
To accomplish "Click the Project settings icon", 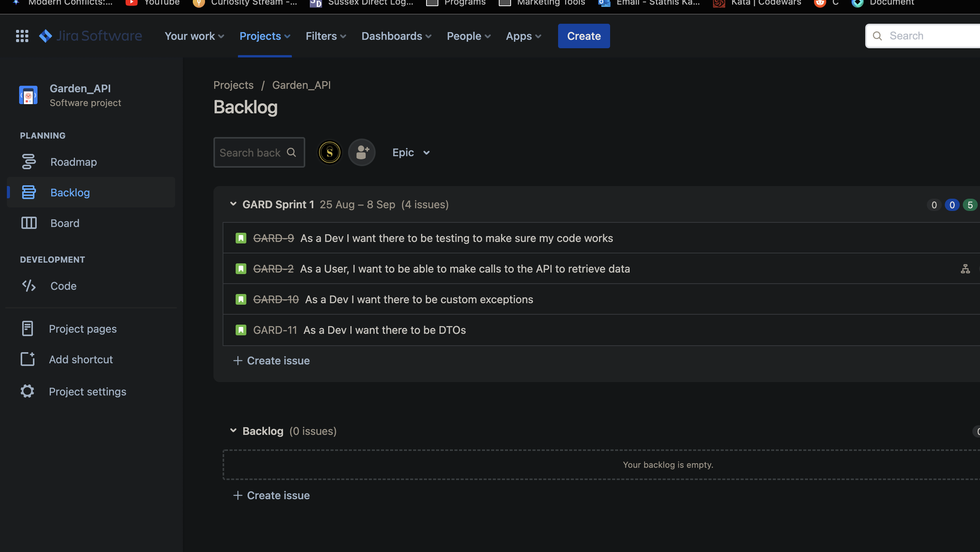I will [27, 391].
